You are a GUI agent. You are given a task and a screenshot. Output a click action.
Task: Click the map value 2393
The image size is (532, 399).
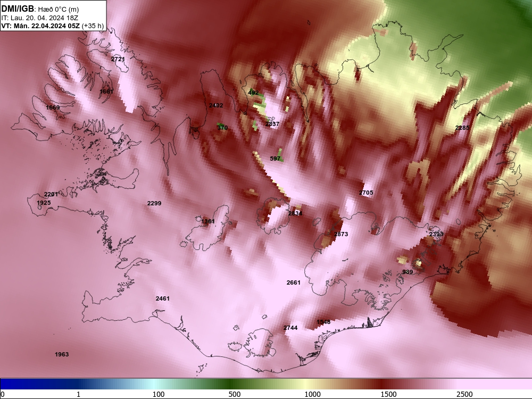[x=436, y=234]
